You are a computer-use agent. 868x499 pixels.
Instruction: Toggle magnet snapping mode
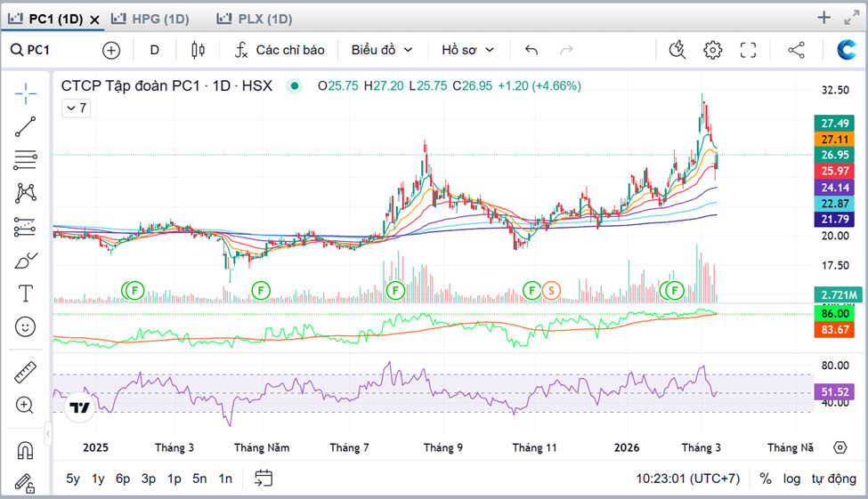click(25, 451)
